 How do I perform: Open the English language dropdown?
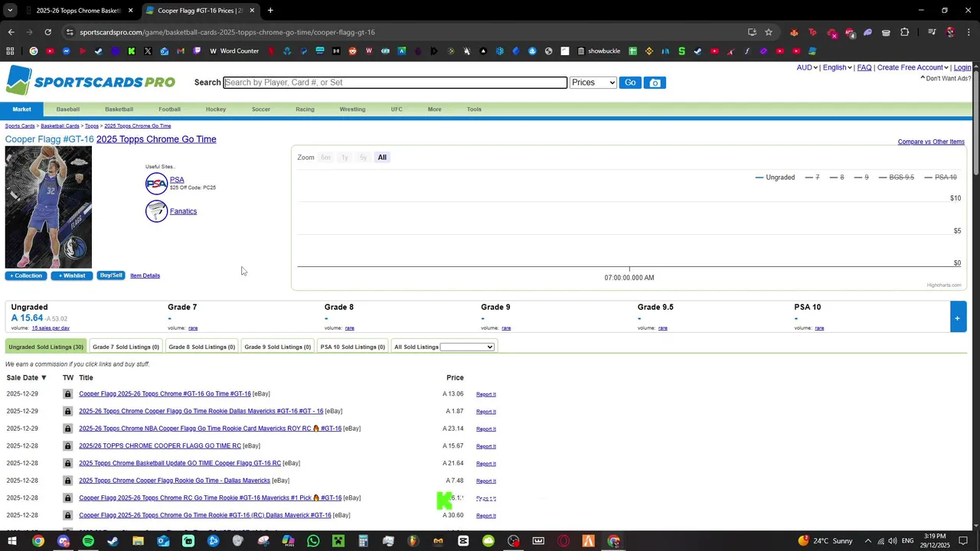[x=838, y=67]
